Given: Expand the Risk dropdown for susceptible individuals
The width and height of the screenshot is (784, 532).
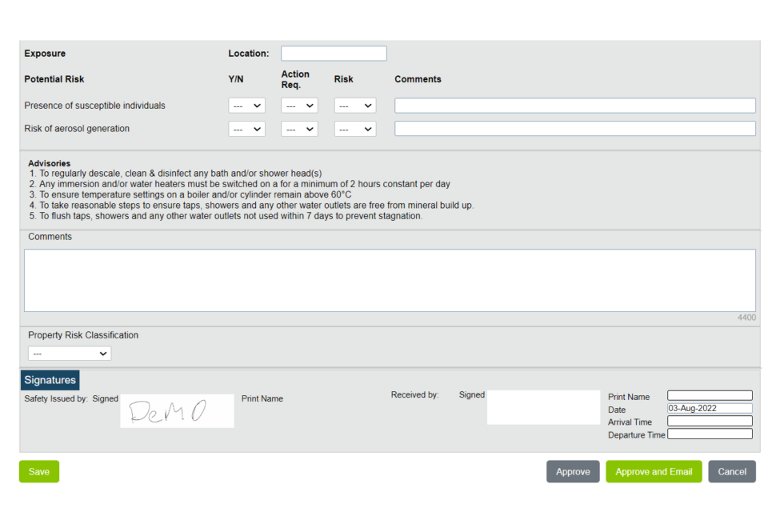Looking at the screenshot, I should [x=354, y=105].
